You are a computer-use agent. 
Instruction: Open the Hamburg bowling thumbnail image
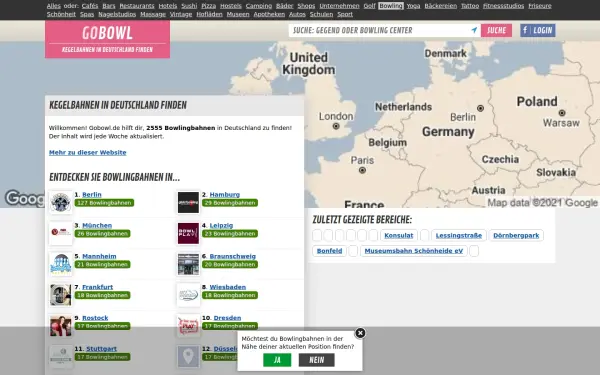pos(188,202)
